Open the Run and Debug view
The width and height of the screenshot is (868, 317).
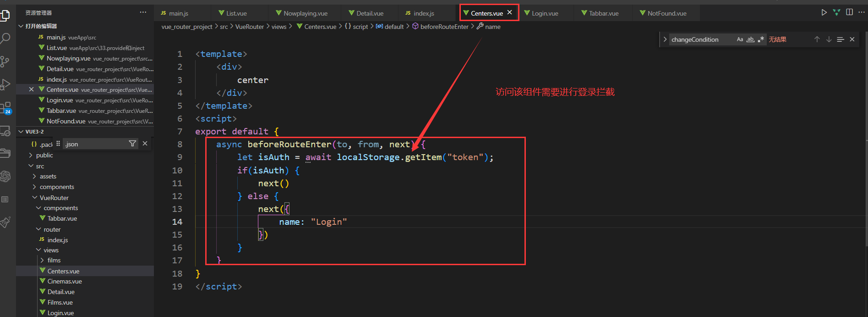click(x=5, y=85)
